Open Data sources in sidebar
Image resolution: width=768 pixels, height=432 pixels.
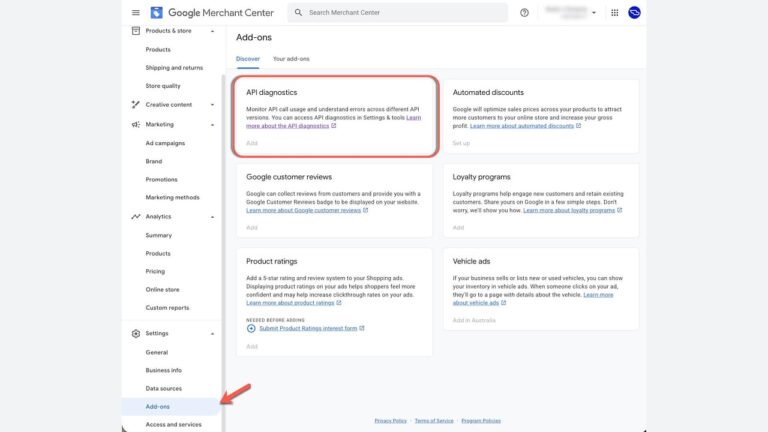point(164,388)
